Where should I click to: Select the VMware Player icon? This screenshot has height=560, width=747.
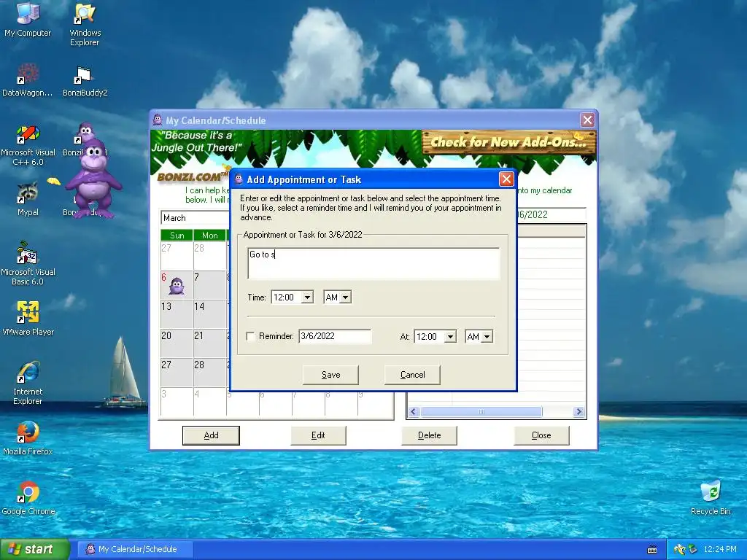pyautogui.click(x=28, y=318)
